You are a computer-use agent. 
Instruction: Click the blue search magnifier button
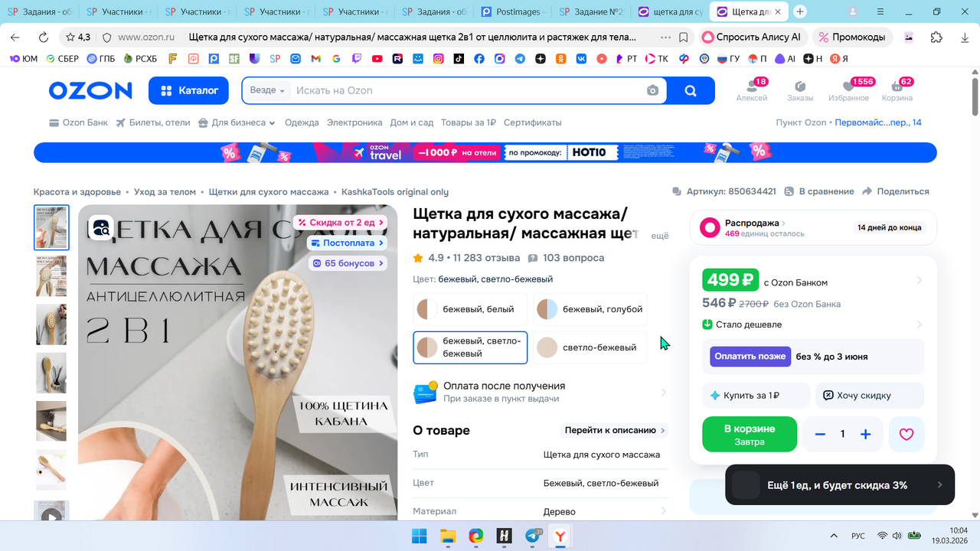pos(691,90)
